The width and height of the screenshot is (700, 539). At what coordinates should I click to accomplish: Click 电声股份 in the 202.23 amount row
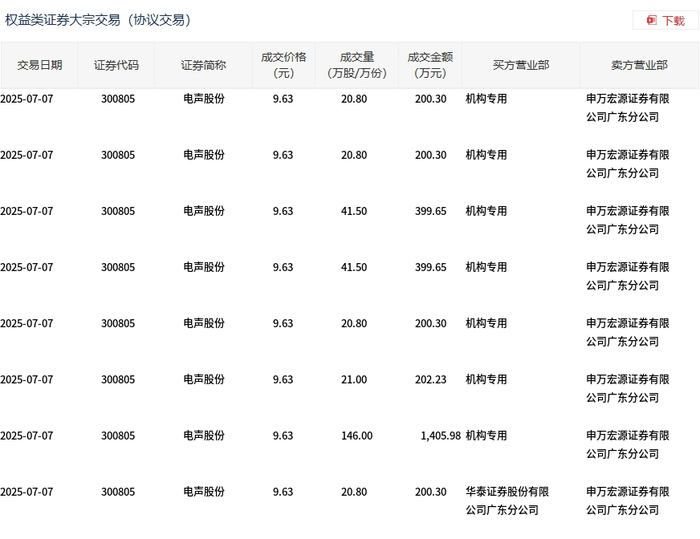pyautogui.click(x=204, y=380)
